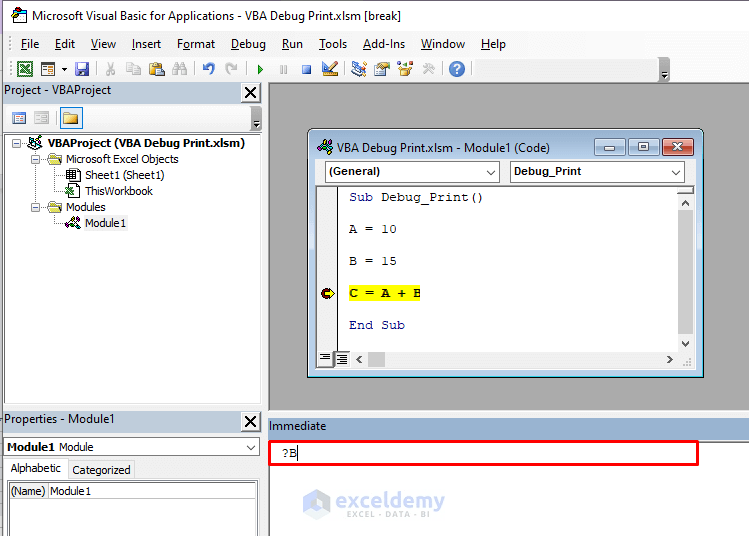Open the Help menu
This screenshot has width=749, height=536.
click(493, 44)
